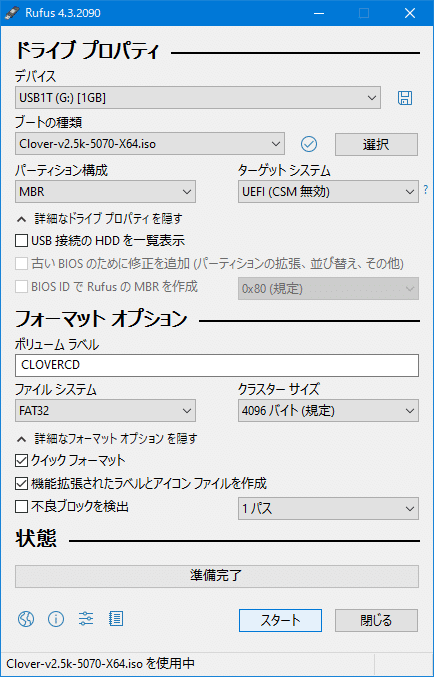
Task: Open the bad blocks passes dropdown
Action: click(x=328, y=508)
